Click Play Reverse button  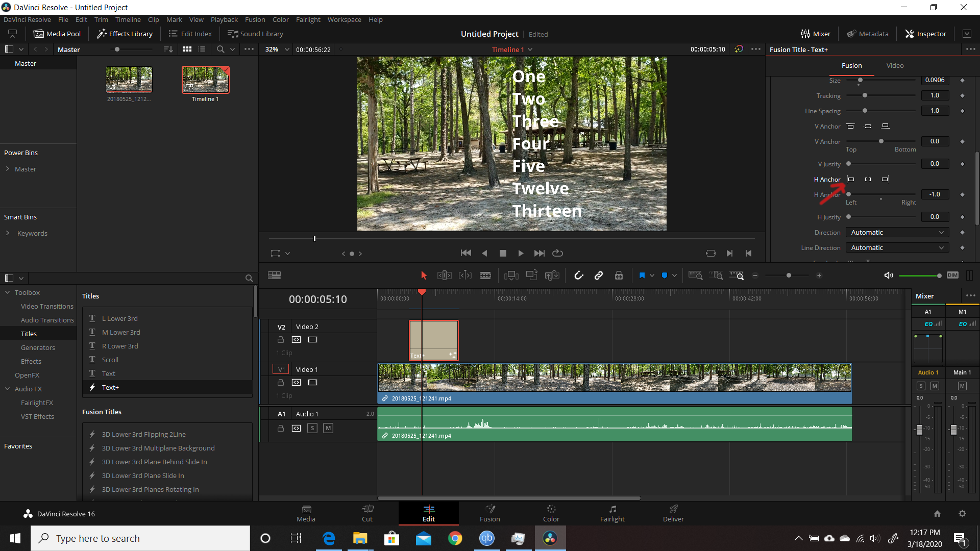484,253
